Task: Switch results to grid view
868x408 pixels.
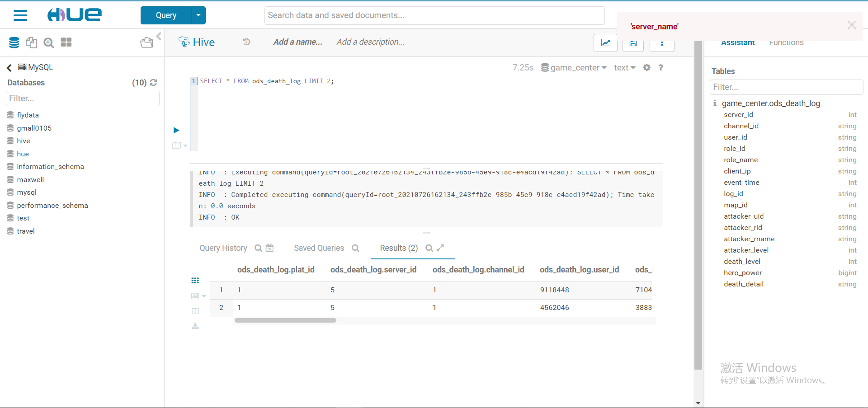Action: pos(195,281)
